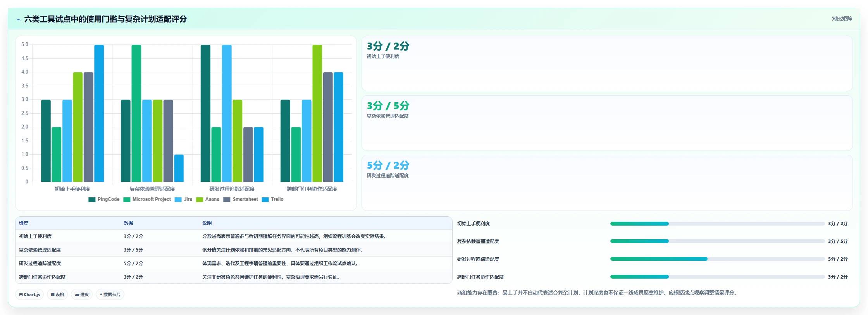Screen dimensions: 868x315
Task: Click the 跨部门任务协作适配度 progress bar
Action: (717, 277)
